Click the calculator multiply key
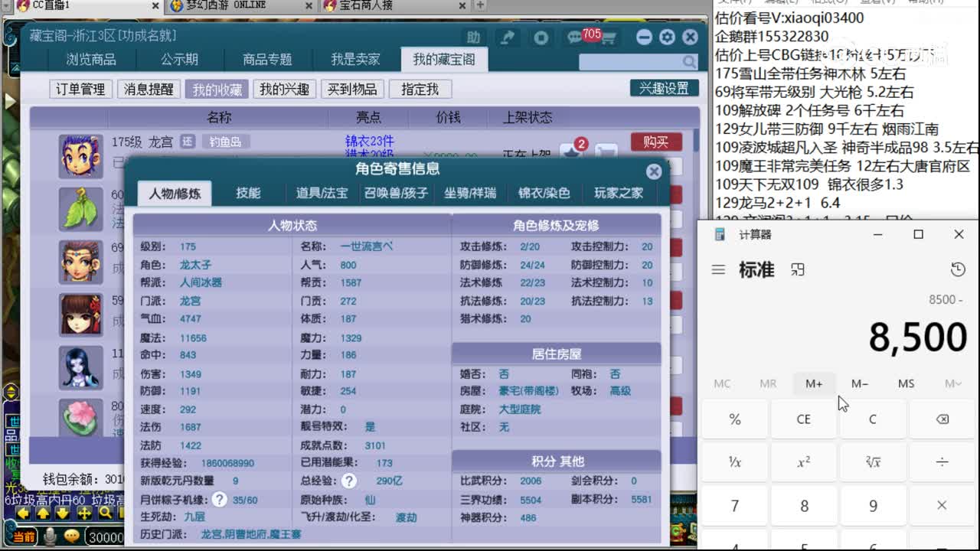Image resolution: width=980 pixels, height=551 pixels. pyautogui.click(x=942, y=506)
